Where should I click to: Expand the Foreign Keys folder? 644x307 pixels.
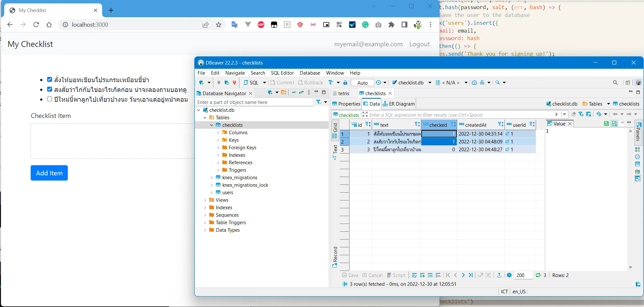[218, 148]
